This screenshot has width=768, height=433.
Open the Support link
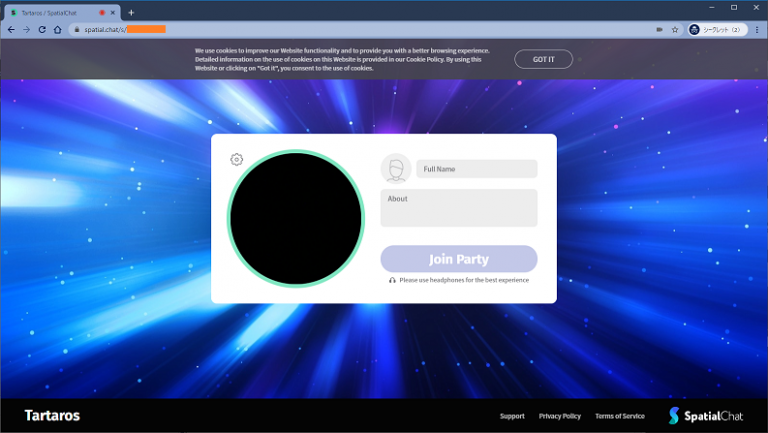(512, 416)
